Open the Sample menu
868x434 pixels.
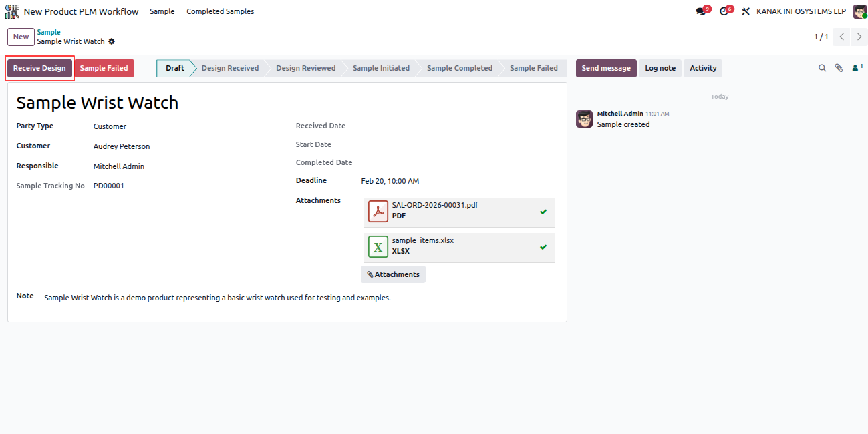point(162,11)
